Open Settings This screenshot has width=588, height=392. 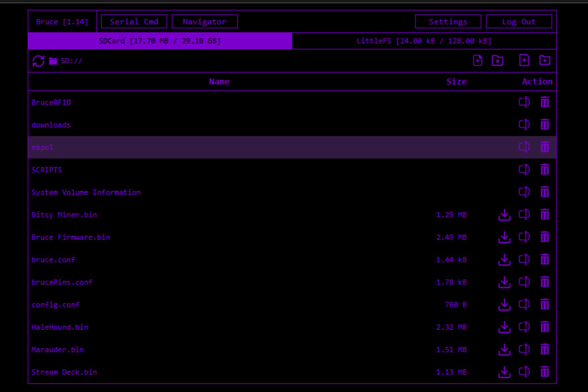tap(448, 22)
